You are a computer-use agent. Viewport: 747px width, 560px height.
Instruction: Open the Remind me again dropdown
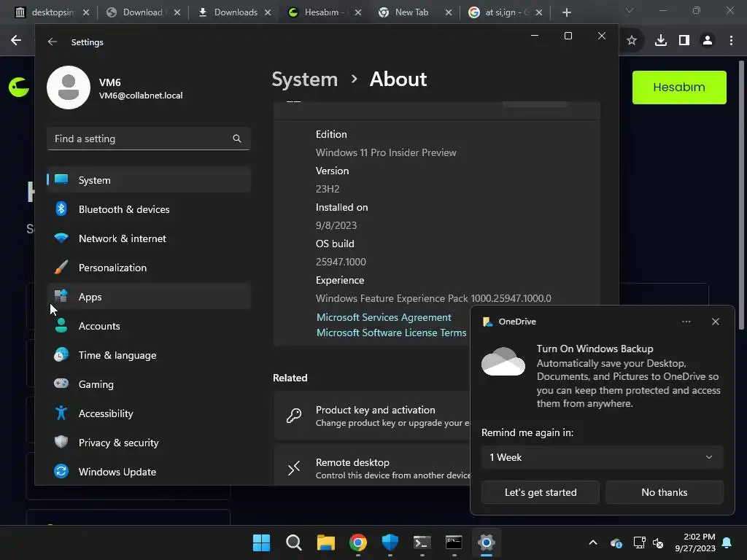click(x=602, y=457)
